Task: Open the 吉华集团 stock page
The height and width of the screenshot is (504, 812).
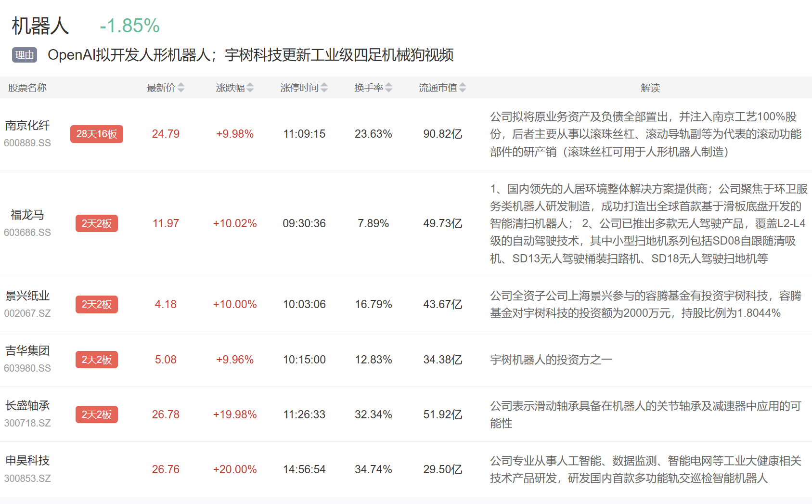Action: point(27,351)
